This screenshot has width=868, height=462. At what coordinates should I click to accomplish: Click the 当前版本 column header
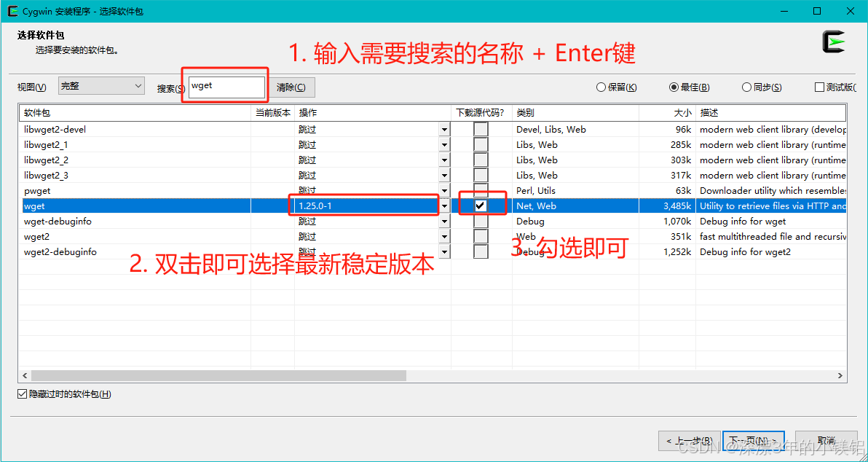[273, 113]
